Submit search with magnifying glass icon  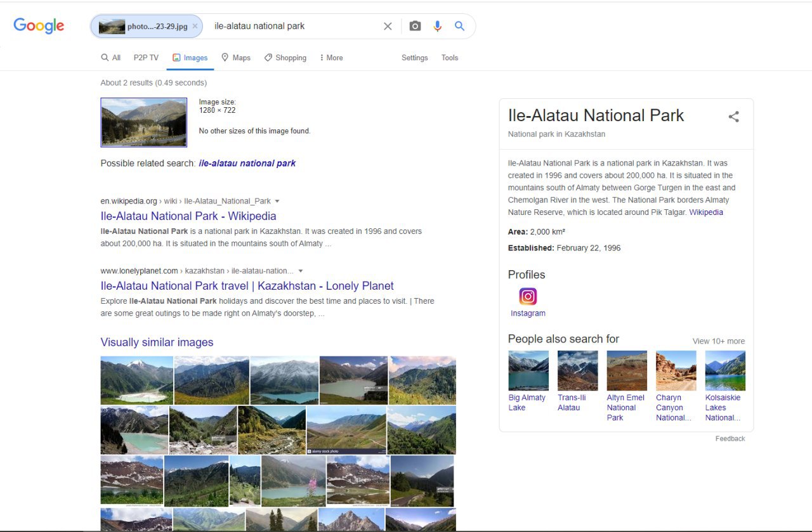[459, 26]
